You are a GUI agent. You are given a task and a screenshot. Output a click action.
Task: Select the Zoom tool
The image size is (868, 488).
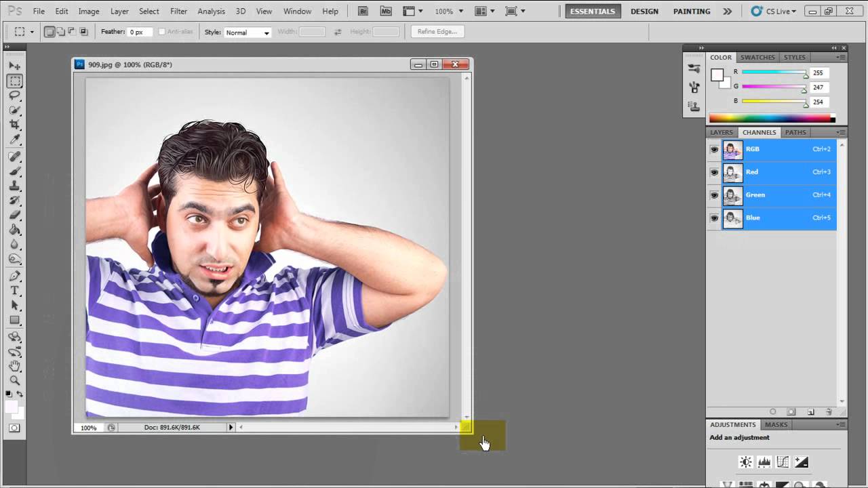click(x=14, y=381)
